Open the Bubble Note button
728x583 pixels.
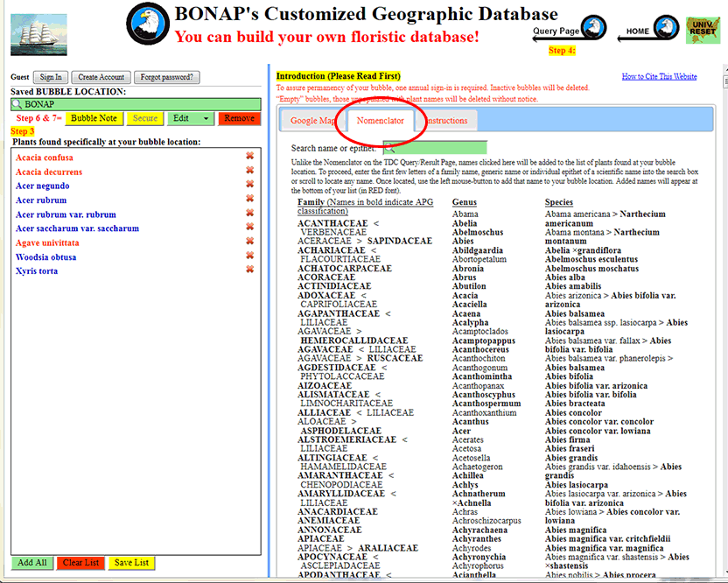(x=94, y=118)
